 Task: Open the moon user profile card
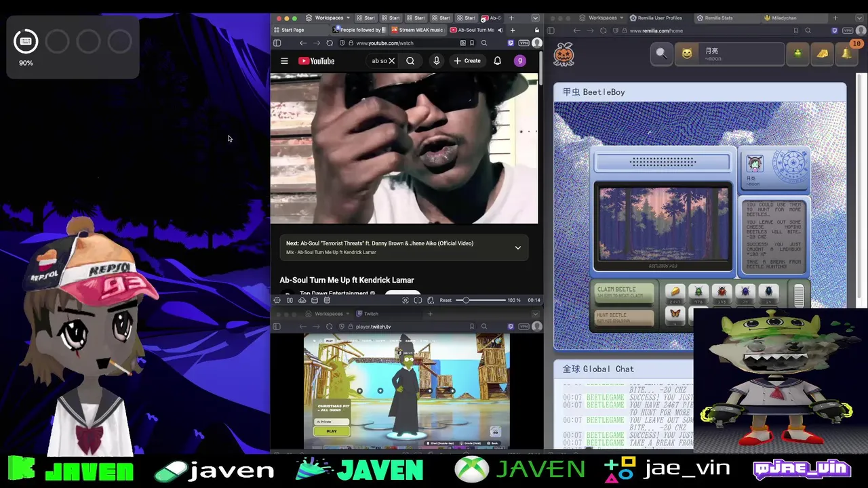coord(729,54)
